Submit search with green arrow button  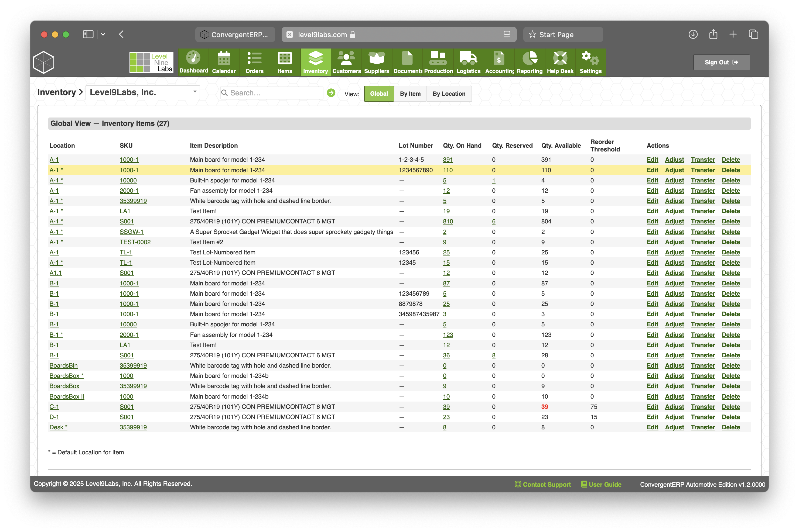pos(331,93)
